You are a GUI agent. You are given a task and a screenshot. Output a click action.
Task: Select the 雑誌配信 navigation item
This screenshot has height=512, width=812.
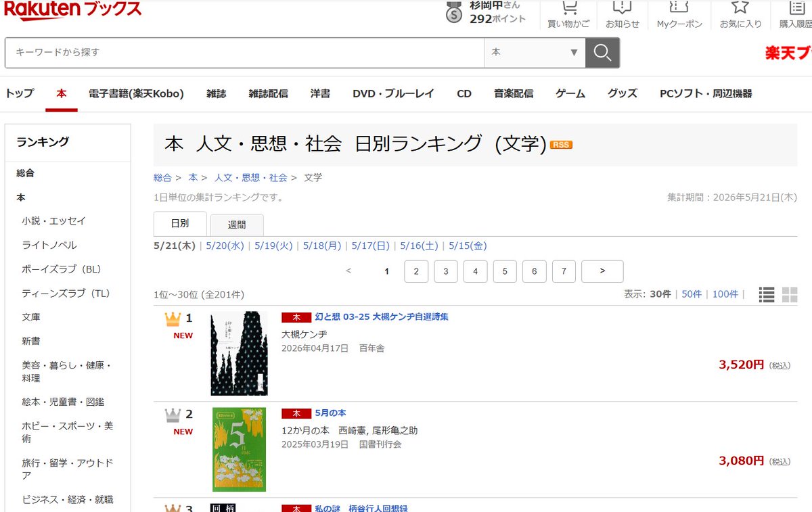tap(269, 94)
